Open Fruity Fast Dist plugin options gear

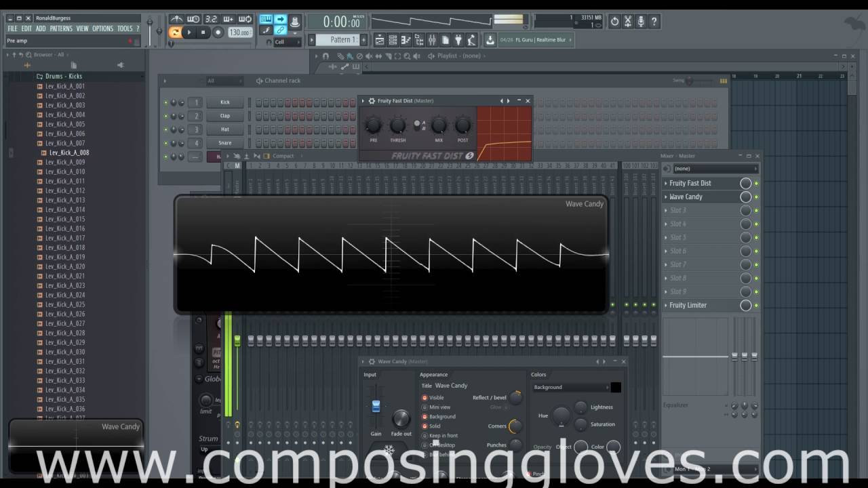tap(372, 101)
